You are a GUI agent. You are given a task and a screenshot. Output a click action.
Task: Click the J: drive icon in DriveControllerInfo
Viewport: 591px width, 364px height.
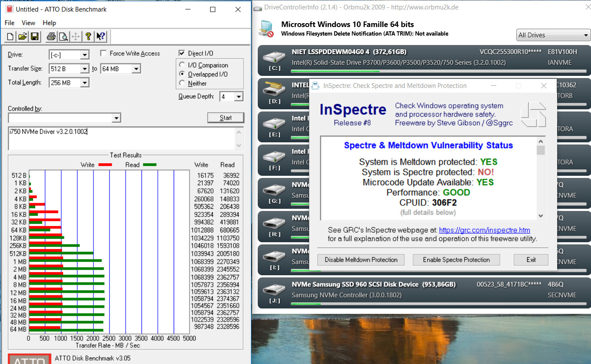pyautogui.click(x=274, y=290)
